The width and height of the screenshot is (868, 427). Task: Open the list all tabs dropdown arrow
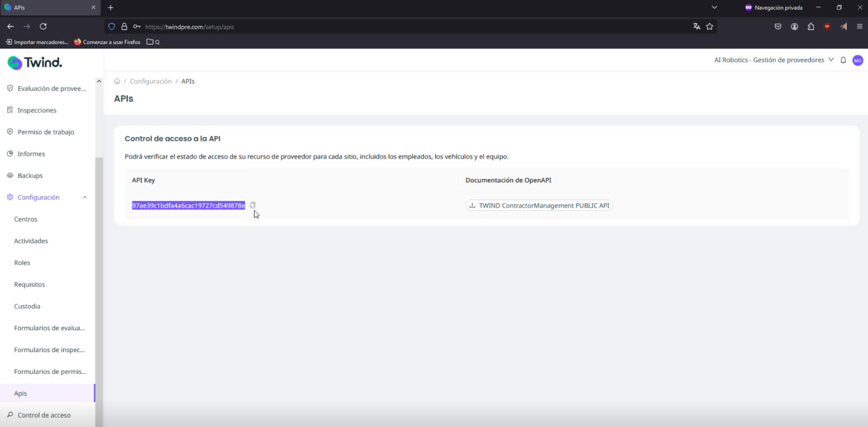[x=714, y=7]
